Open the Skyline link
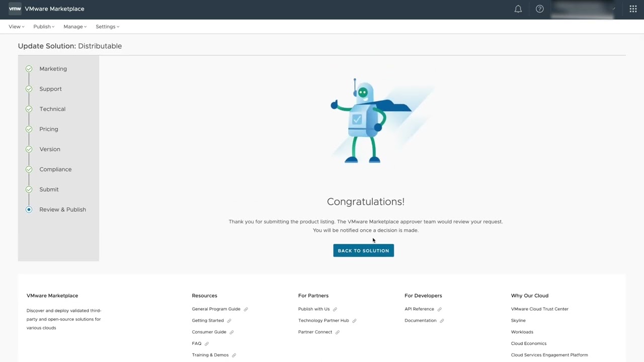The height and width of the screenshot is (362, 644). [518, 321]
